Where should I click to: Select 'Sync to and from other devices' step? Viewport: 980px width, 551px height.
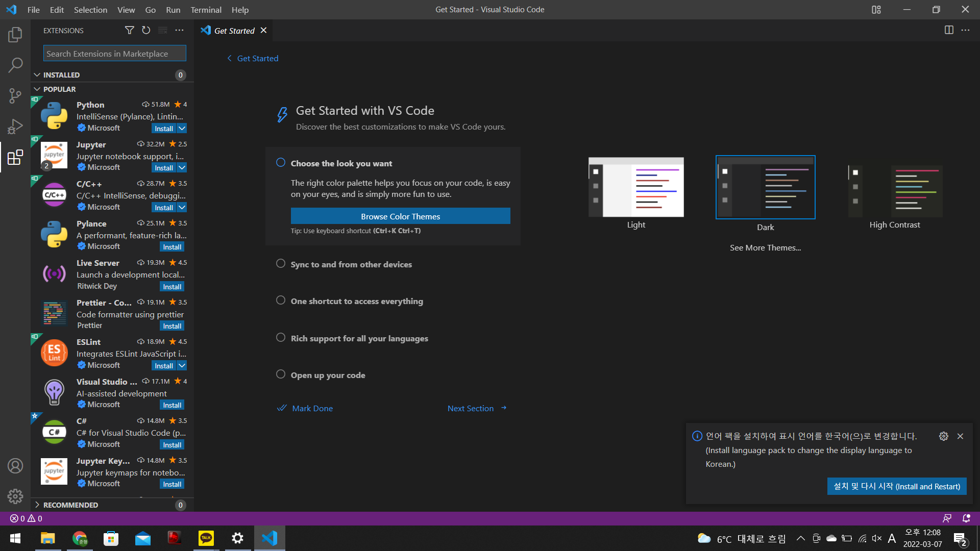click(351, 264)
